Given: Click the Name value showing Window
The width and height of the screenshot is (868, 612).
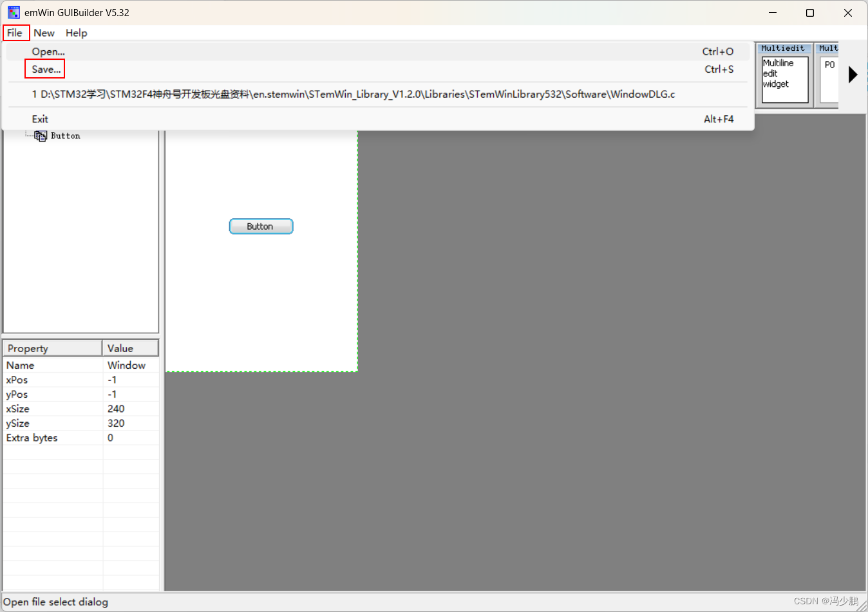Looking at the screenshot, I should [126, 365].
